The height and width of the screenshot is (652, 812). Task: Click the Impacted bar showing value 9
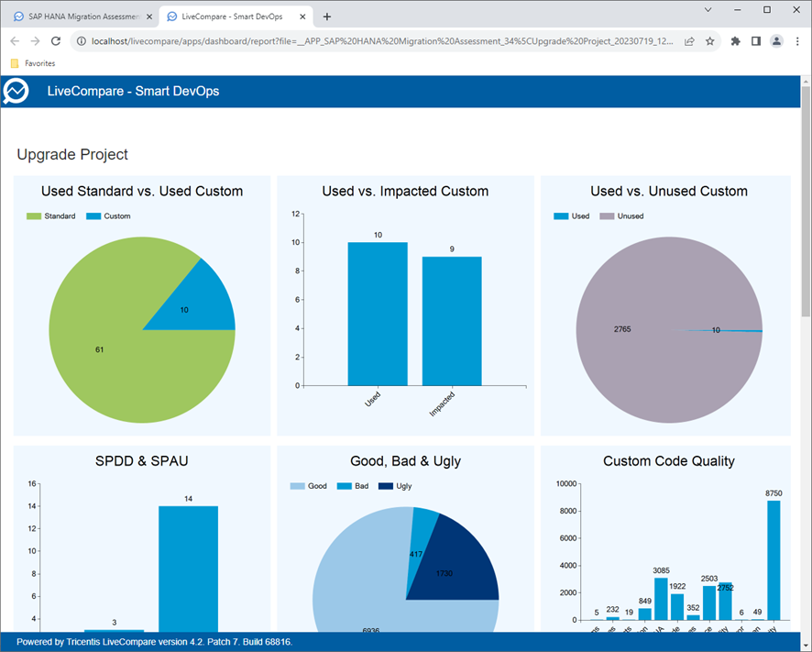pyautogui.click(x=452, y=321)
